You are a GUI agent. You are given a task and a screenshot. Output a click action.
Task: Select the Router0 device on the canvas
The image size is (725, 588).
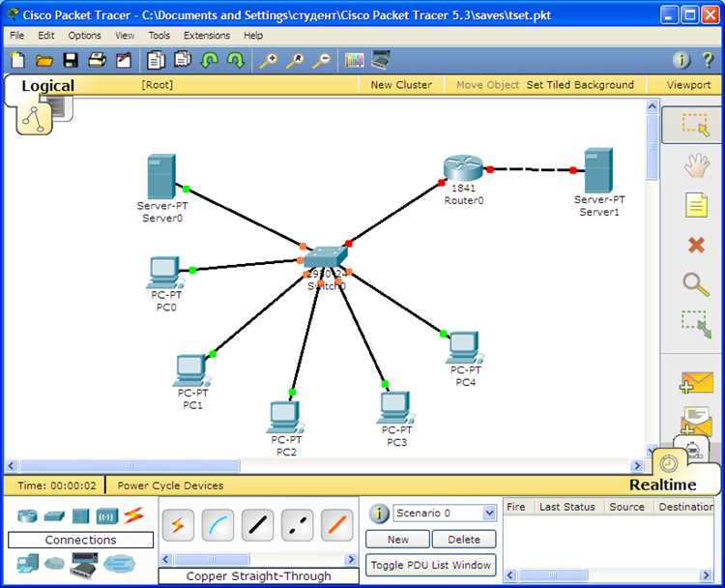(x=463, y=167)
